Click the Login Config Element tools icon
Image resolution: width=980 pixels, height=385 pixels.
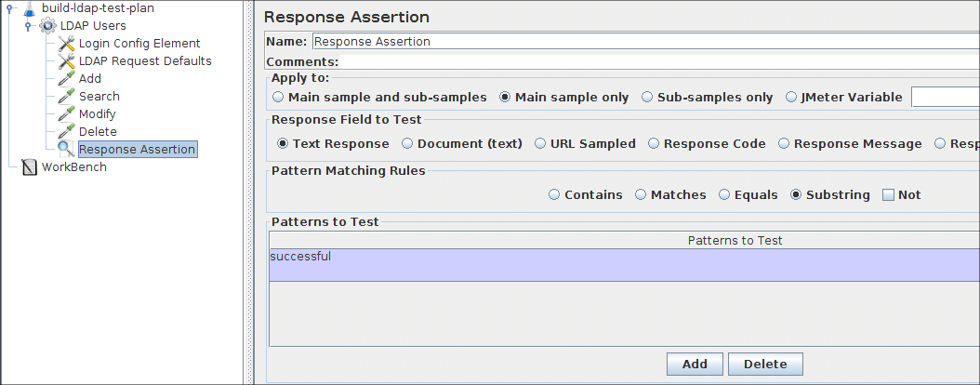tap(66, 44)
